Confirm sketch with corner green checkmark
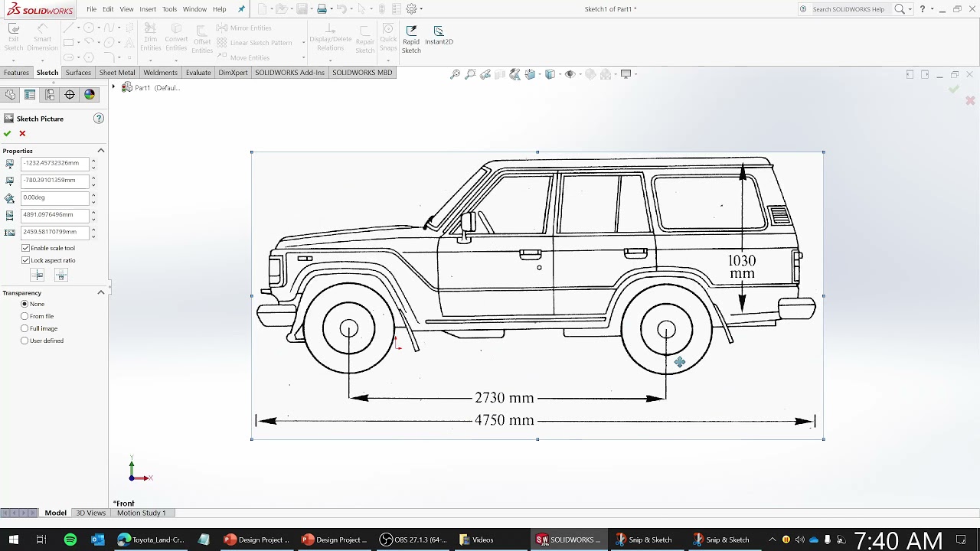980x551 pixels. tap(953, 90)
